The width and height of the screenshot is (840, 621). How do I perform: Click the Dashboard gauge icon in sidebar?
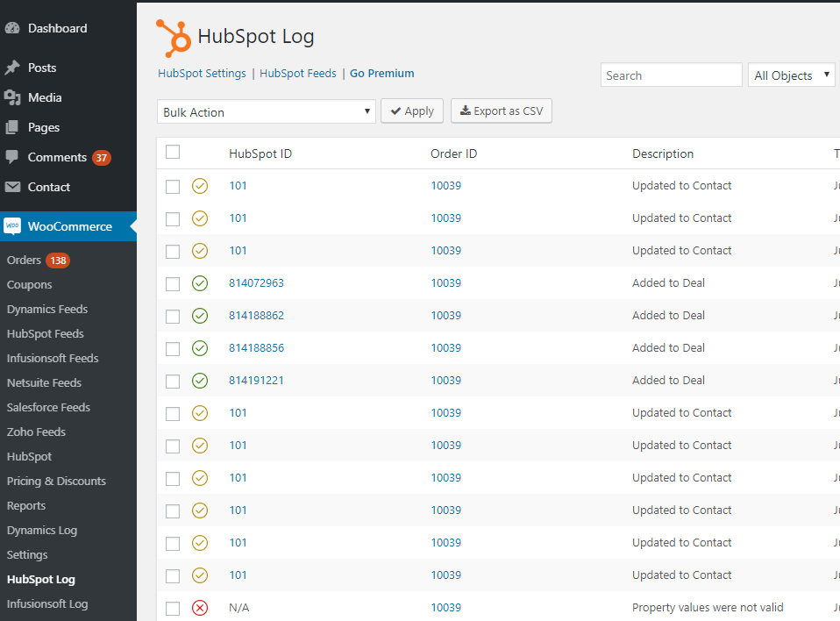point(12,28)
